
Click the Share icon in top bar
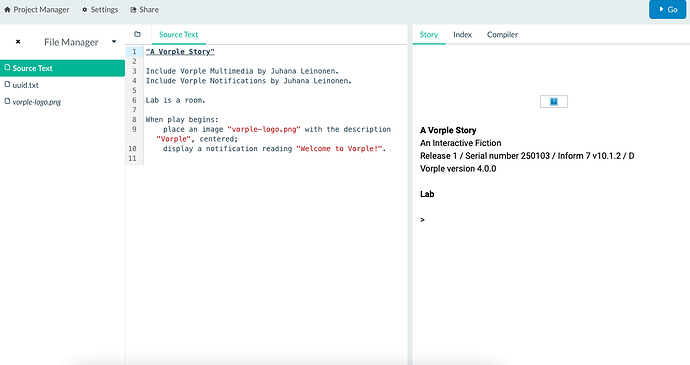click(x=133, y=10)
